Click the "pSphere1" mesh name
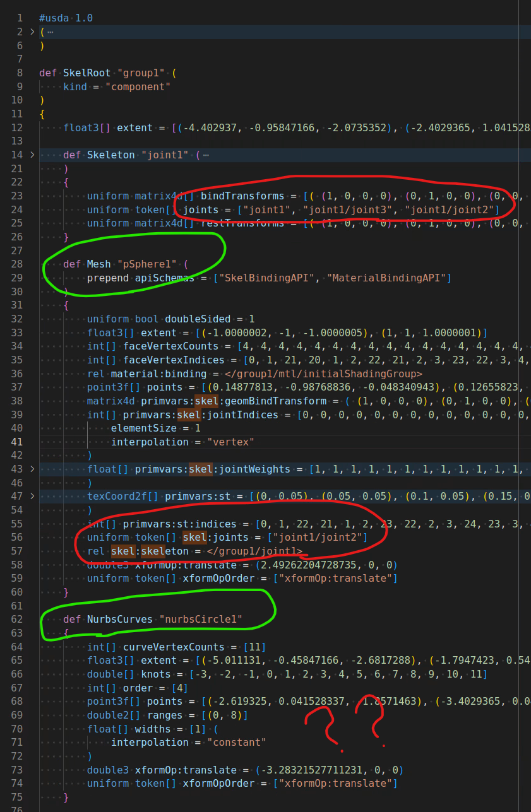531x812 pixels. click(x=146, y=264)
